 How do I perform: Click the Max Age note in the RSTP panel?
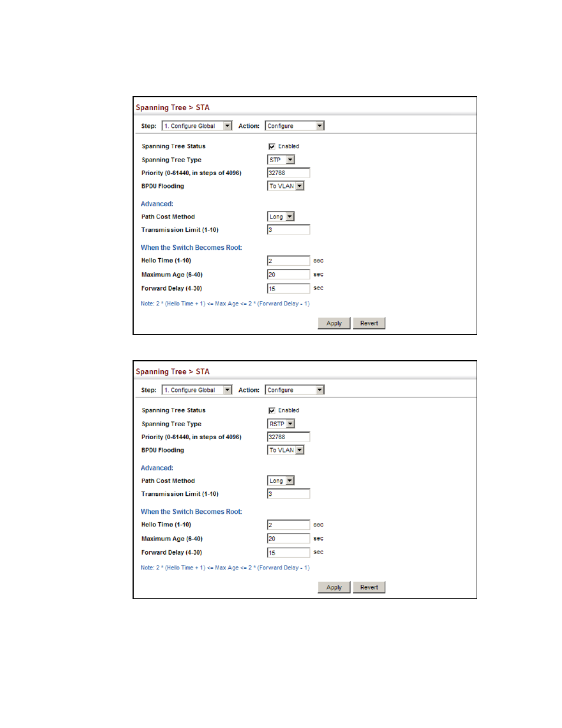click(225, 568)
